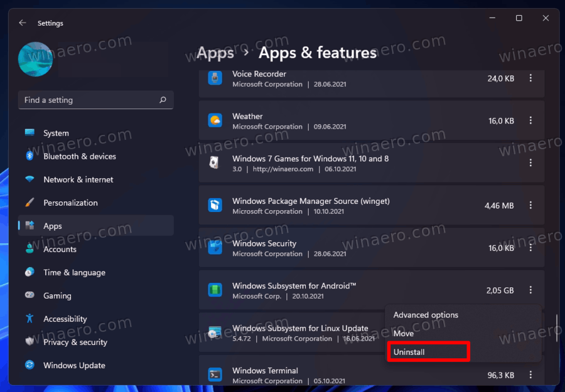The image size is (565, 392).
Task: Open Accounts settings
Action: point(96,249)
